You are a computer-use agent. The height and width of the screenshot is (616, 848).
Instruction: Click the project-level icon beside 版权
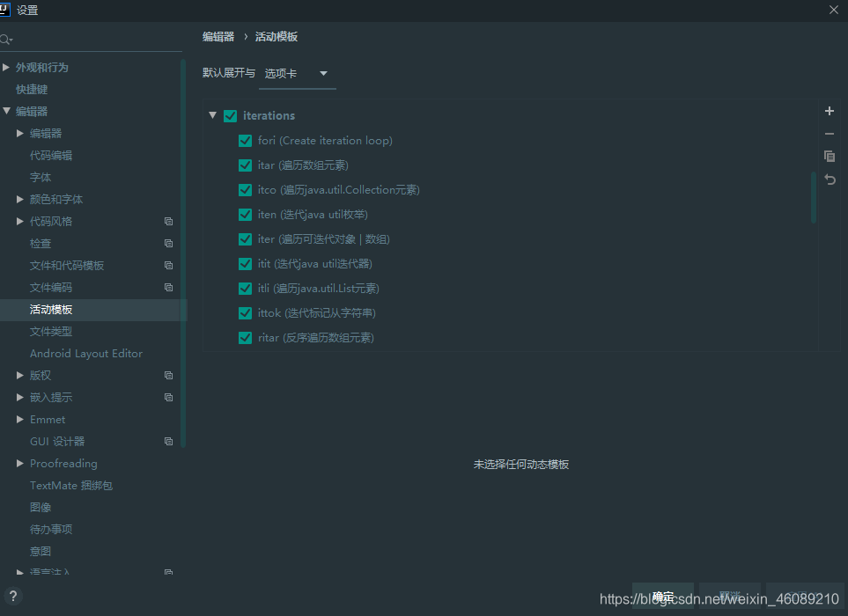(169, 376)
